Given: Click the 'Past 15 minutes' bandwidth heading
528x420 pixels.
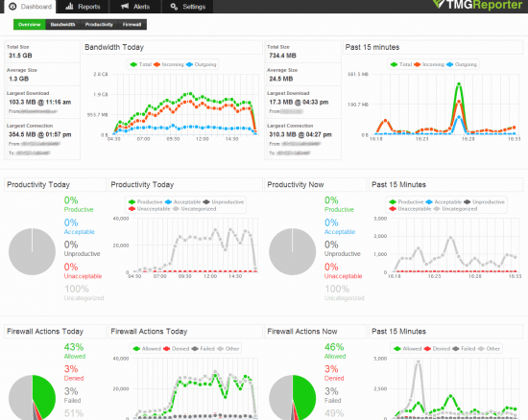Looking at the screenshot, I should click(x=372, y=47).
